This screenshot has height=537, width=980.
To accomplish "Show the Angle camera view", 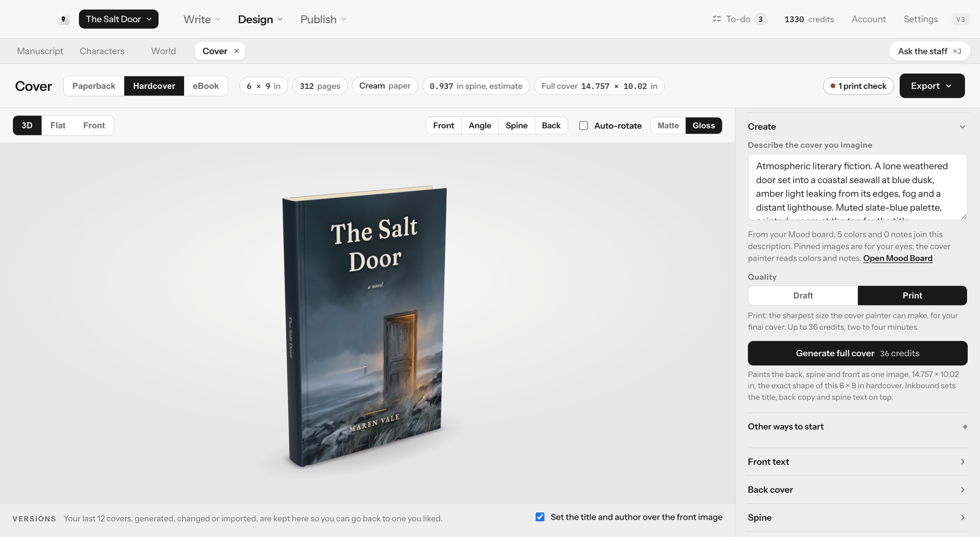I will 480,125.
